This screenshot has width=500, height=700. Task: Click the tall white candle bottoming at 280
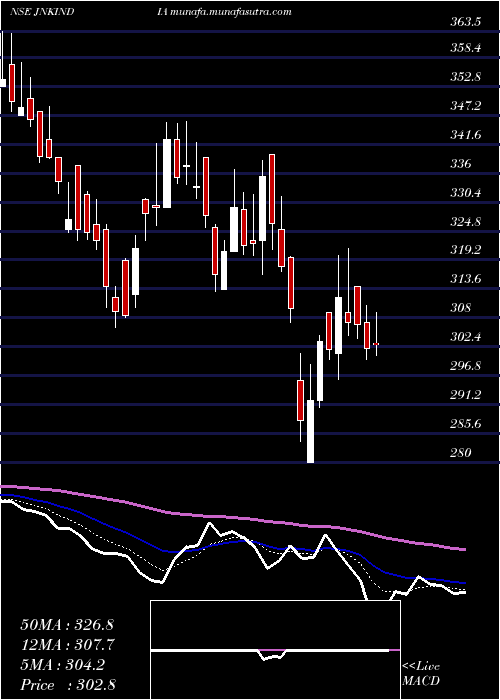pyautogui.click(x=310, y=431)
